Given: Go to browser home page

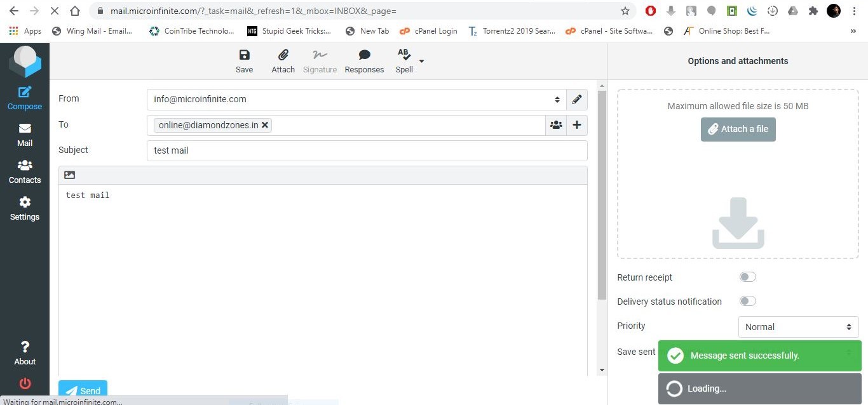Looking at the screenshot, I should click(75, 11).
